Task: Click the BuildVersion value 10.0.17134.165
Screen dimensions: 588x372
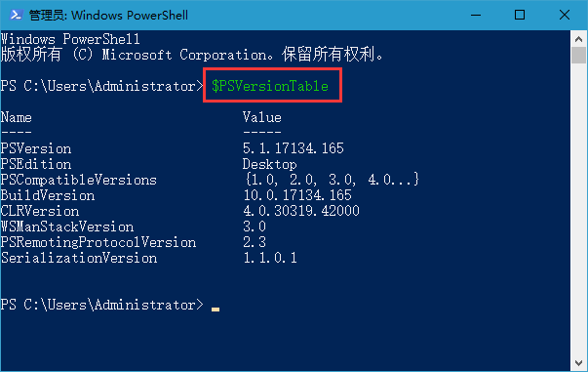Action: click(297, 195)
